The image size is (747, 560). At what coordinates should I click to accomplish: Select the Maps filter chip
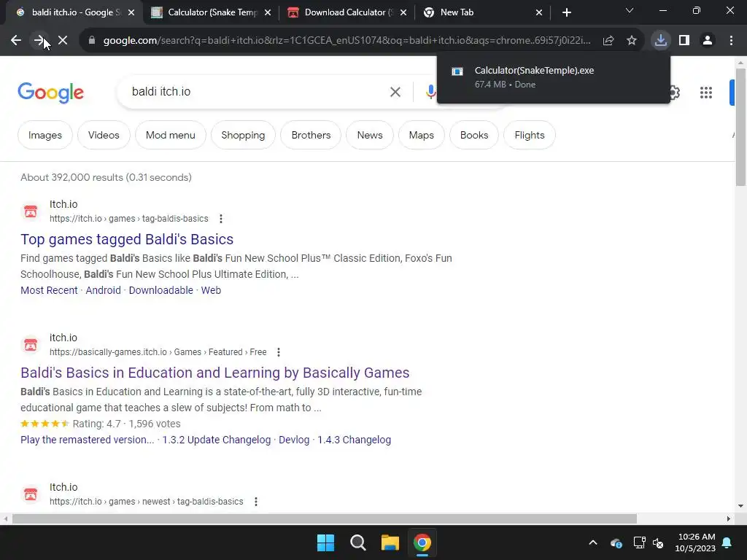pos(421,135)
